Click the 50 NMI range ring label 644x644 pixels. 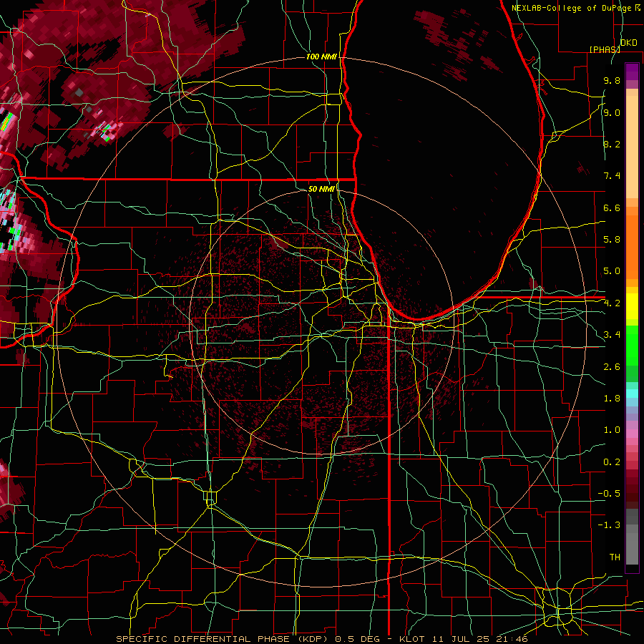point(321,189)
